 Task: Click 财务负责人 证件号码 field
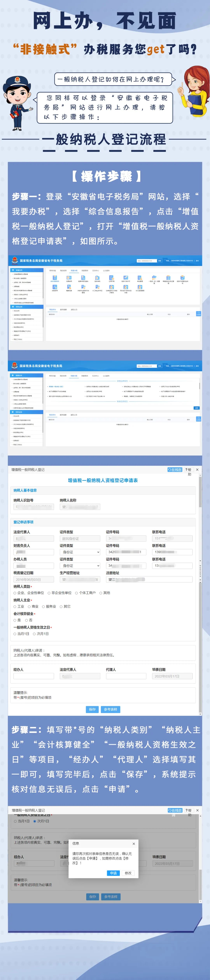[126, 552]
